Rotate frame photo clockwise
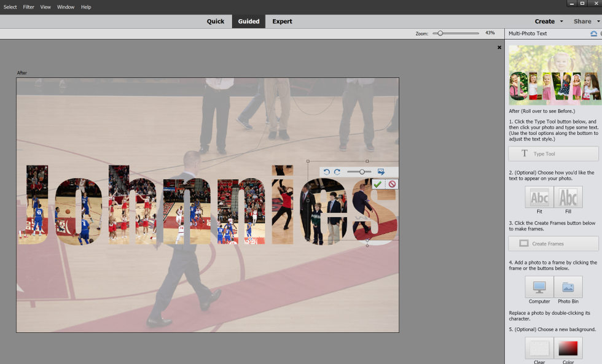Screen dimensions: 602x364 (x=337, y=172)
